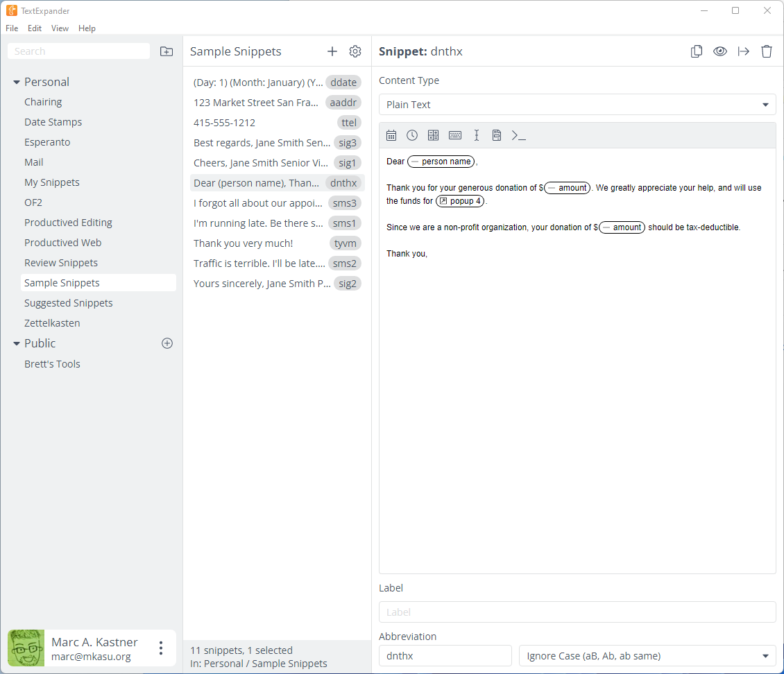Add new snippet with plus icon
This screenshot has height=674, width=784.
[x=332, y=51]
